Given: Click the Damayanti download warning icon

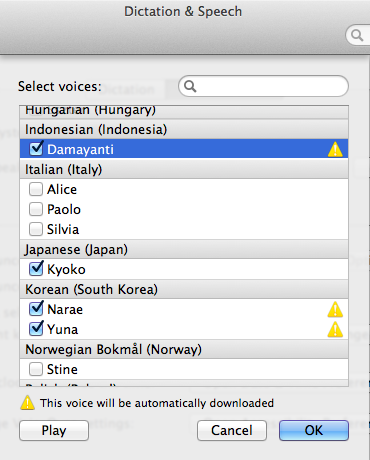Looking at the screenshot, I should [335, 149].
